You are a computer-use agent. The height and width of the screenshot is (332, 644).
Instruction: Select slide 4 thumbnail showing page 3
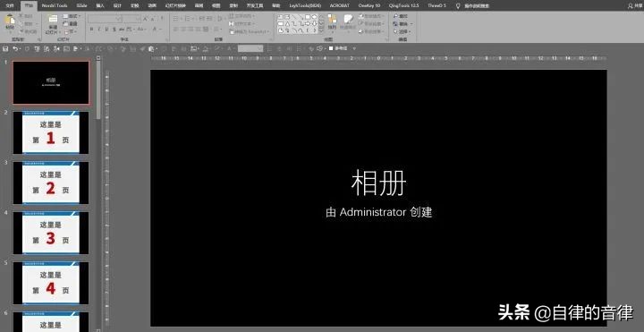(x=51, y=233)
